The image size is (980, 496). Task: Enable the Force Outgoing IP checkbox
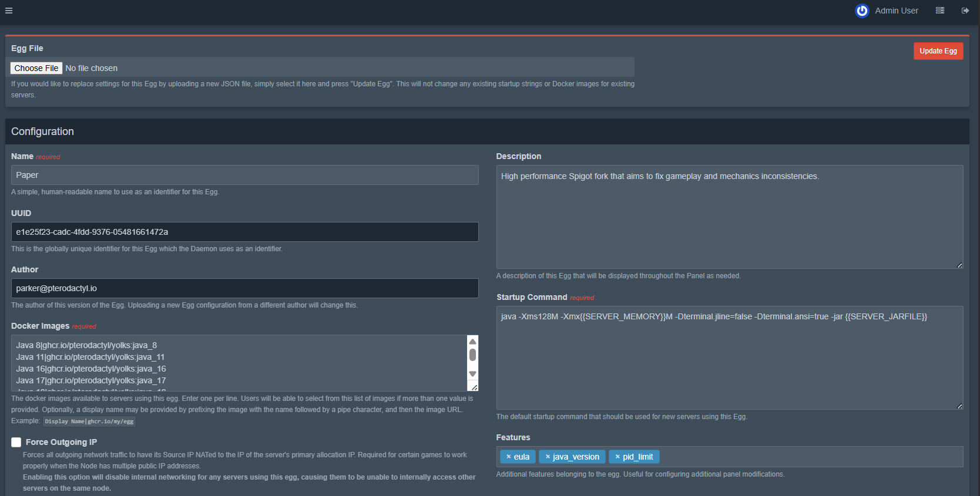tap(16, 442)
